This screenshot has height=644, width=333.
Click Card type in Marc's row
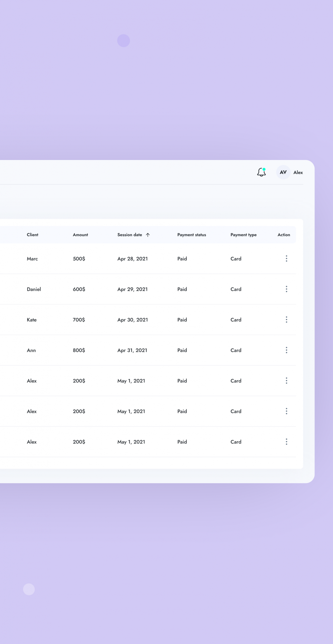point(236,259)
